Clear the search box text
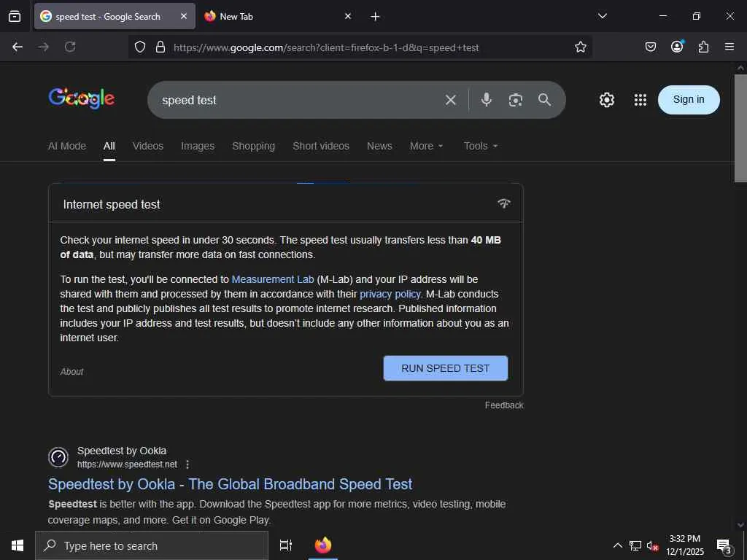 click(x=451, y=100)
